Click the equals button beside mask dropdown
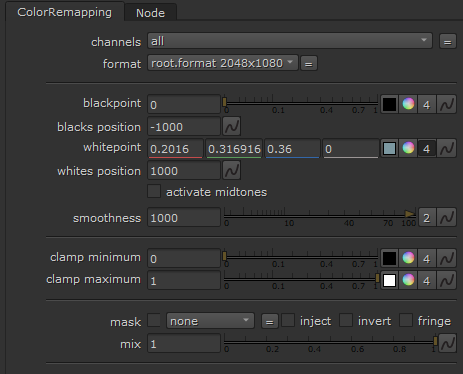Viewport: 463px width, 374px height. tap(270, 322)
